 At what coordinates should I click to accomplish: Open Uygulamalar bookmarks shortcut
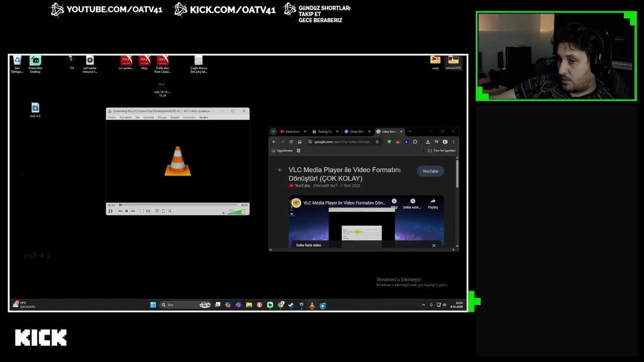pyautogui.click(x=282, y=151)
